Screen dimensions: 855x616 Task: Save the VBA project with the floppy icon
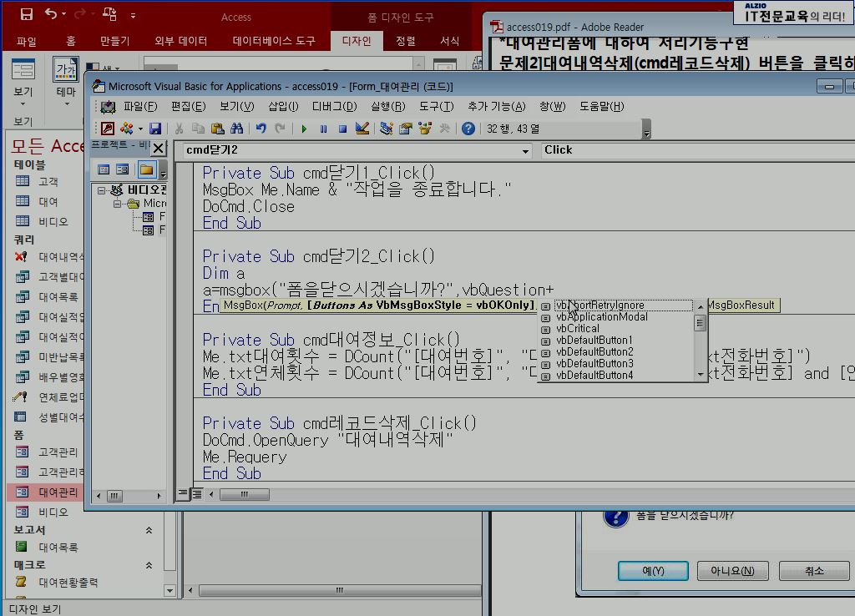click(x=155, y=129)
